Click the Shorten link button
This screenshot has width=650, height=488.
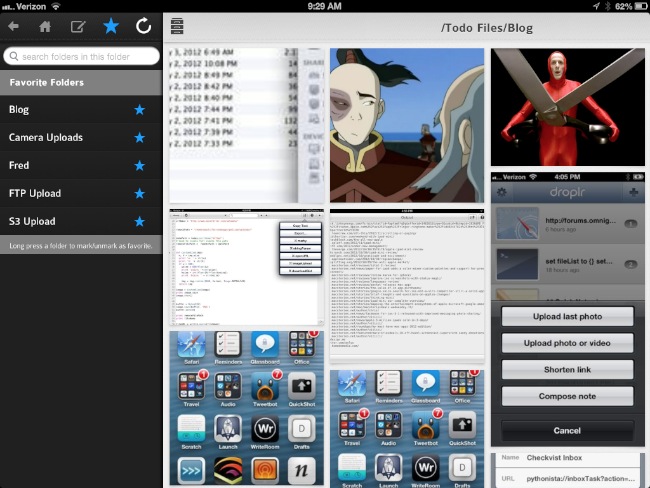[x=567, y=369]
